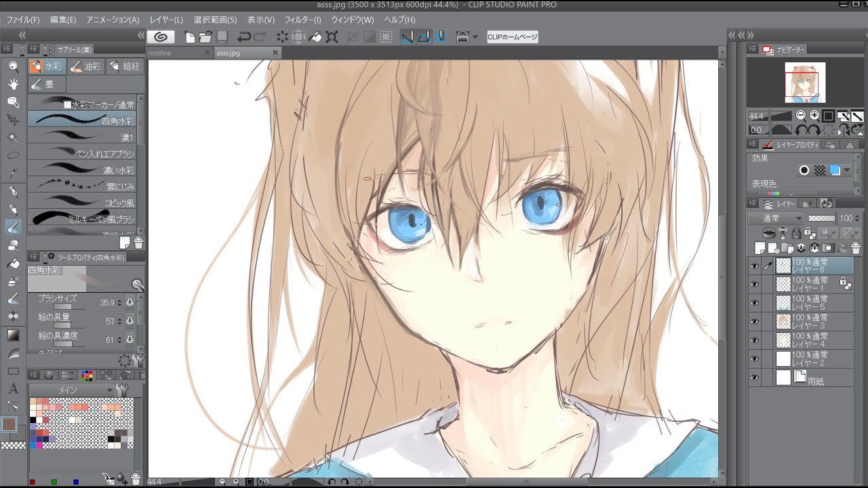Click CLIPホームページ button
This screenshot has width=868, height=488.
pyautogui.click(x=512, y=37)
